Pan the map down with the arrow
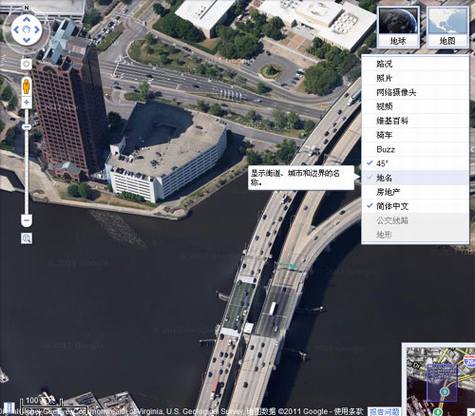Image resolution: width=475 pixels, height=416 pixels. click(x=27, y=40)
